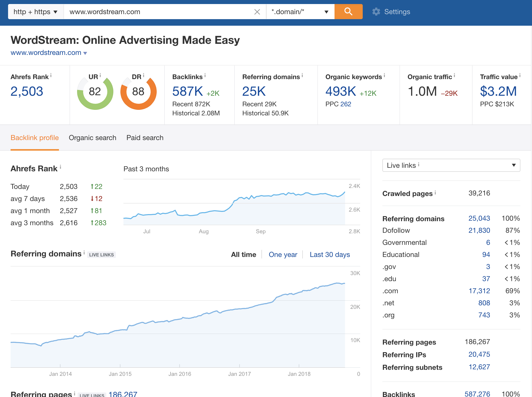
Task: Click info icon by Referring domains chart heading
Action: click(84, 252)
